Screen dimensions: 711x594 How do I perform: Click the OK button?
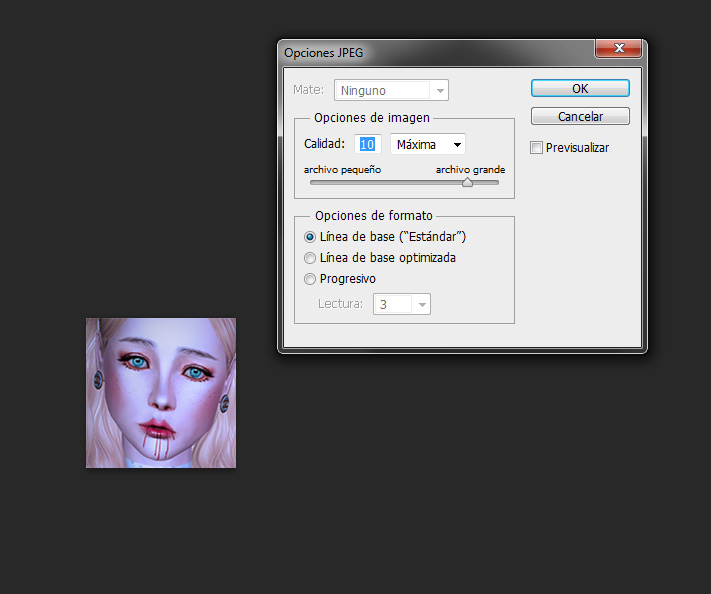click(x=580, y=88)
